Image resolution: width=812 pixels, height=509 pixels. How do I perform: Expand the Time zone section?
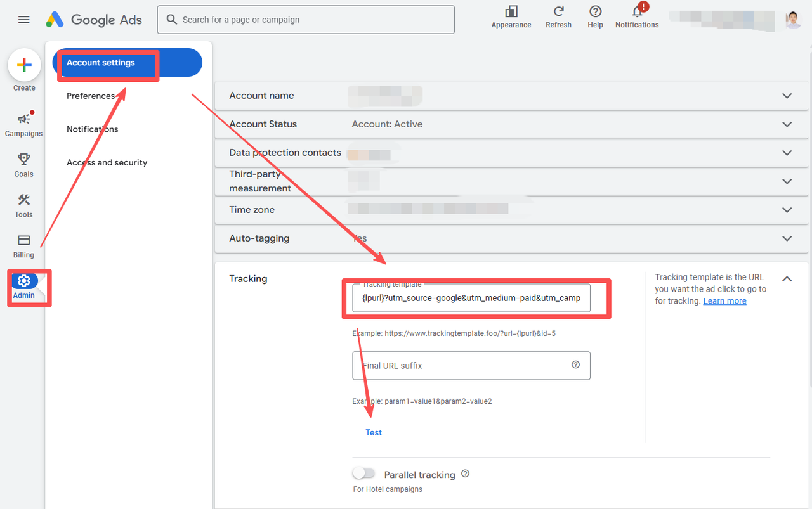787,210
